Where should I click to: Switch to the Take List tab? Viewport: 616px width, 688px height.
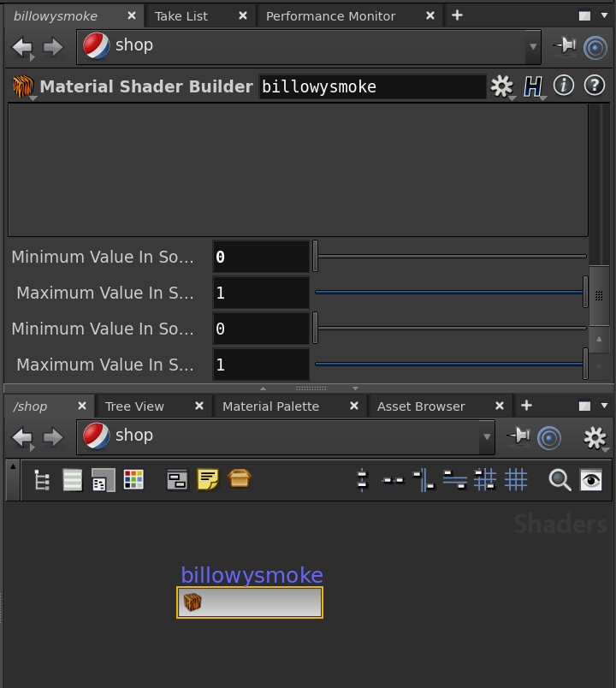click(x=181, y=16)
